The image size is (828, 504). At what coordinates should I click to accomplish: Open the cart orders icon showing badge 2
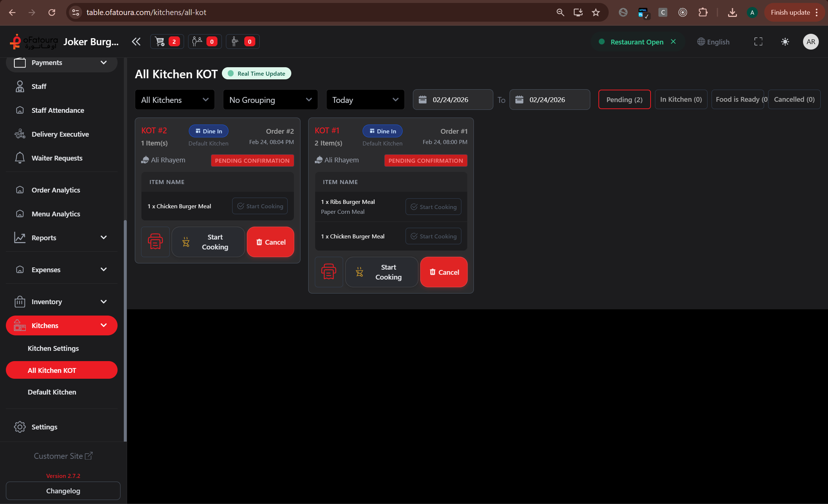tap(167, 41)
